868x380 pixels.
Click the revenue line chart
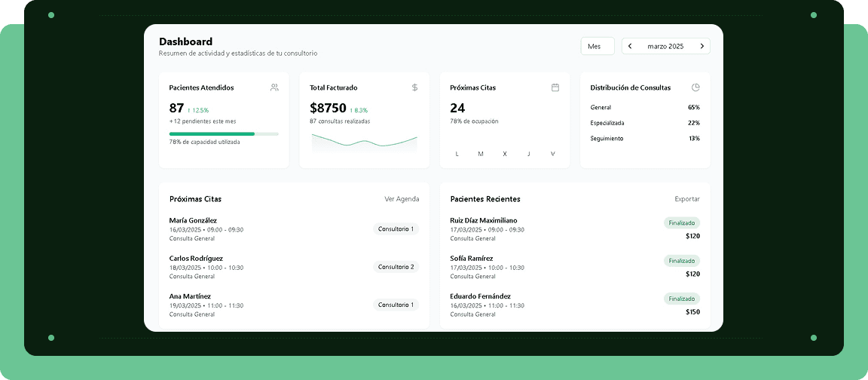(364, 142)
